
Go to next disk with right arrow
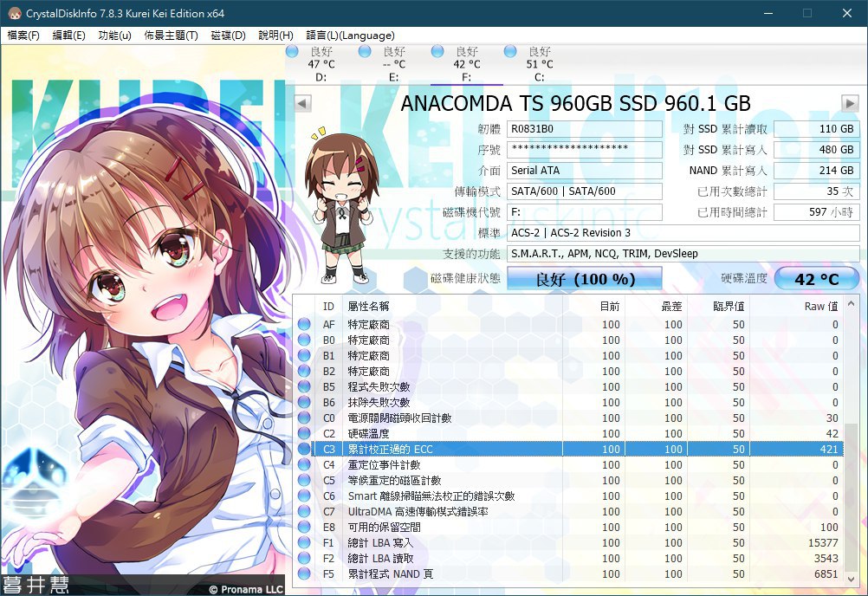[x=850, y=103]
